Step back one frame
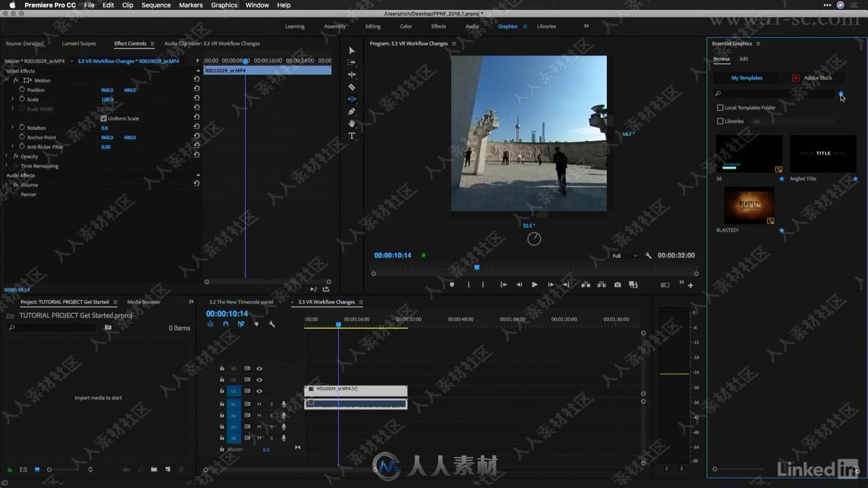The width and height of the screenshot is (868, 488). (519, 285)
